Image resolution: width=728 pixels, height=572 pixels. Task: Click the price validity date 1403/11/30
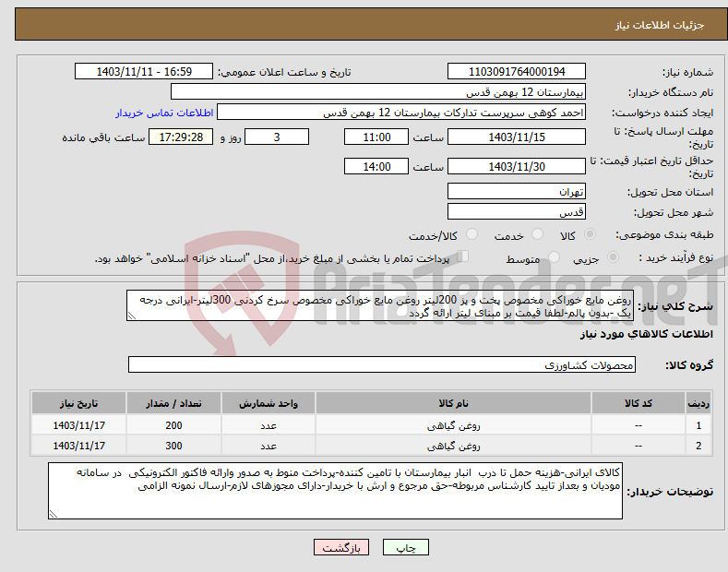click(517, 166)
